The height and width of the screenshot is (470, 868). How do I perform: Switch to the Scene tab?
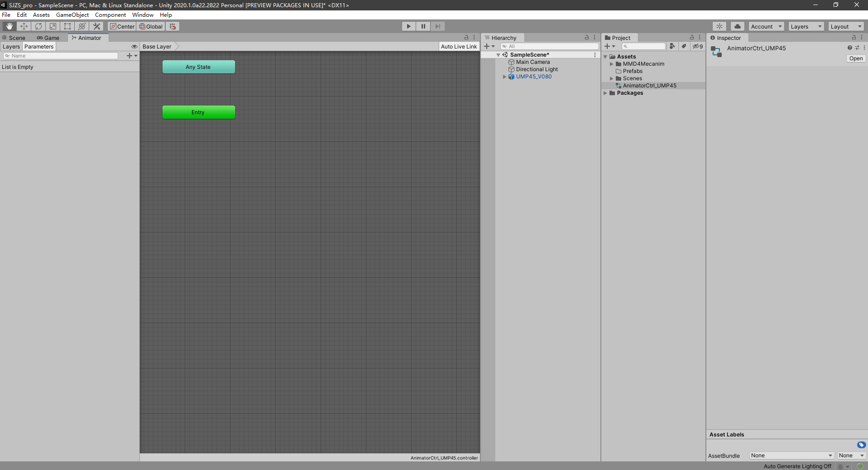click(x=17, y=38)
